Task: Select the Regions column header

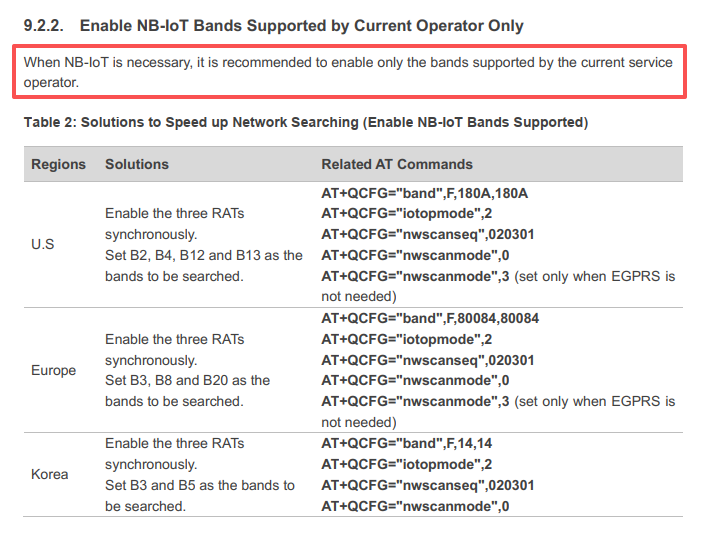Action: [59, 164]
